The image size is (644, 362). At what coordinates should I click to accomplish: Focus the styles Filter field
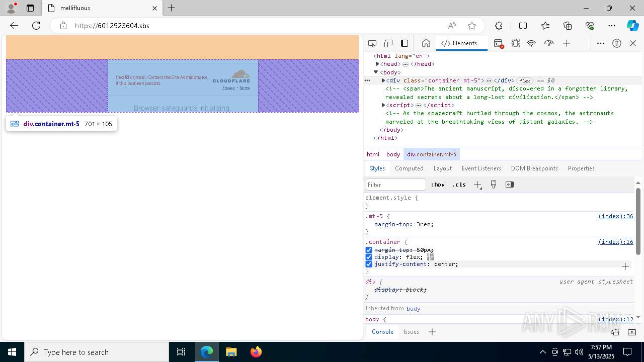coord(396,185)
